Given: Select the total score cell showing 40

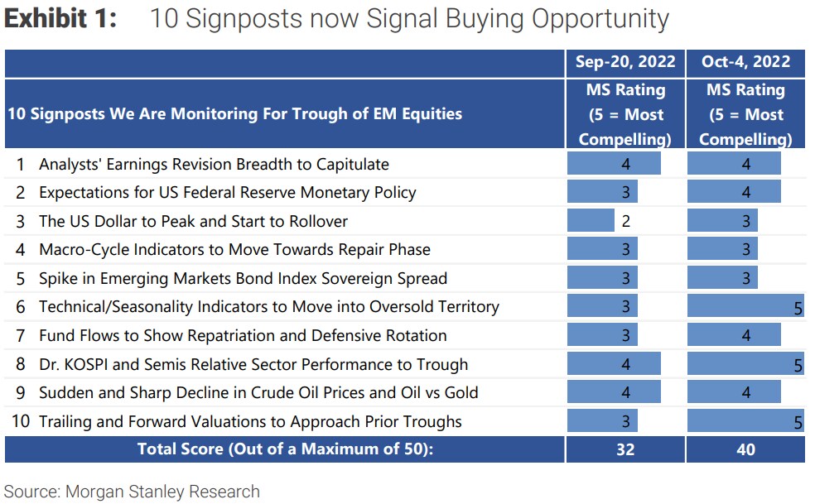Looking at the screenshot, I should click(745, 449).
